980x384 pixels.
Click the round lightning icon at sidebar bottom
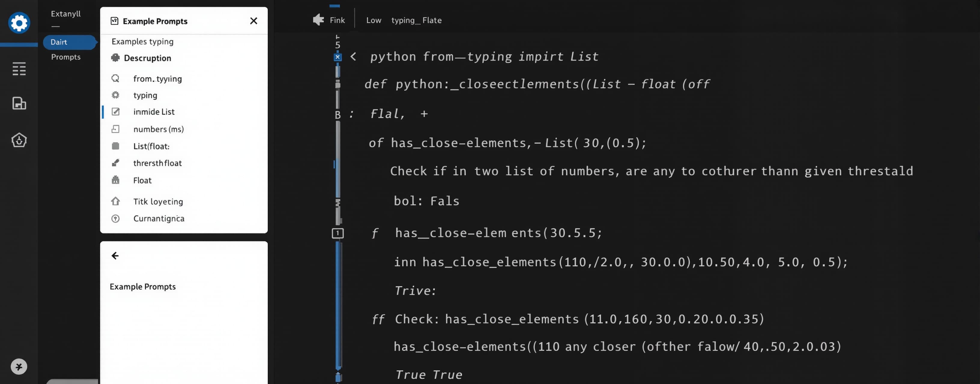[x=19, y=367]
